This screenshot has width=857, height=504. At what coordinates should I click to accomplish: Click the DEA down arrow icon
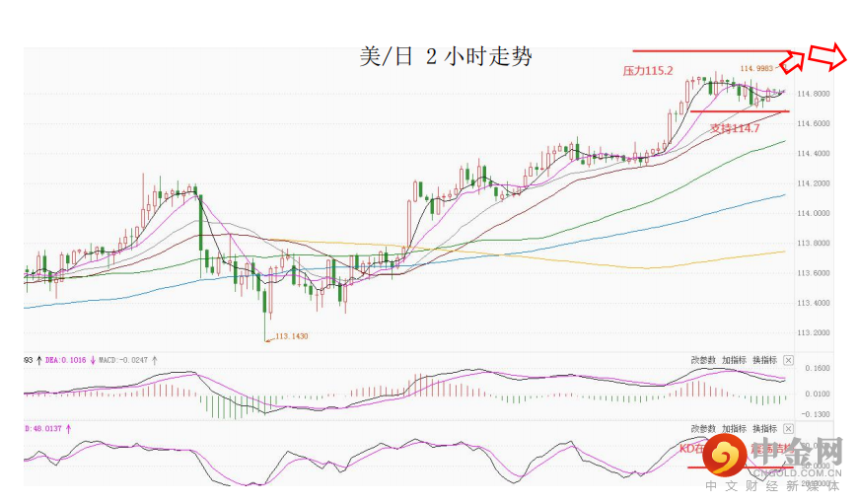point(93,360)
